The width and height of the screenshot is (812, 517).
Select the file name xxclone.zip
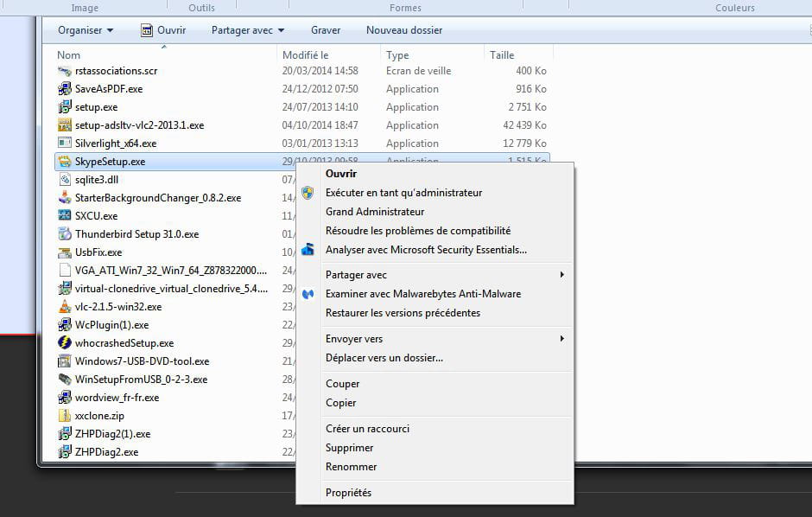tap(99, 416)
